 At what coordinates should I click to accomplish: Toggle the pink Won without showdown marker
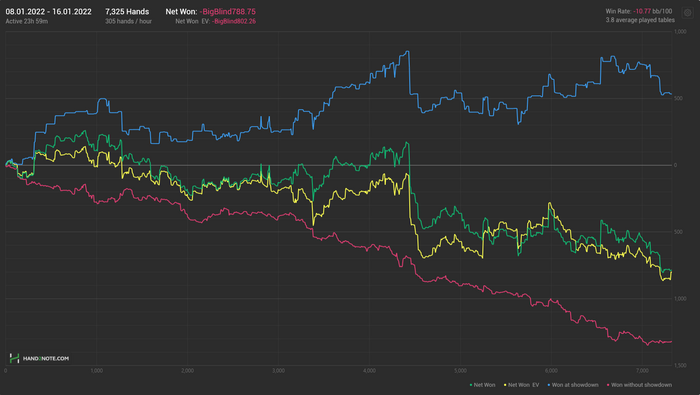(608, 385)
